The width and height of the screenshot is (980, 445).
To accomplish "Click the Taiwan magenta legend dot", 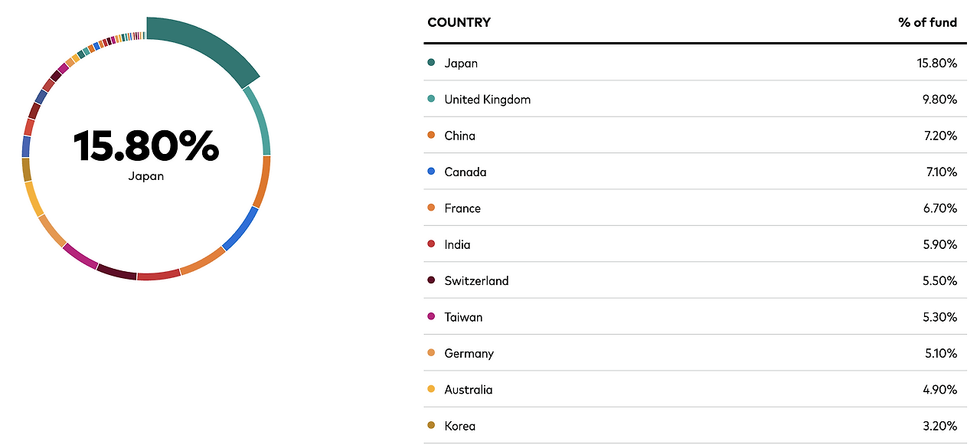I will pos(431,317).
